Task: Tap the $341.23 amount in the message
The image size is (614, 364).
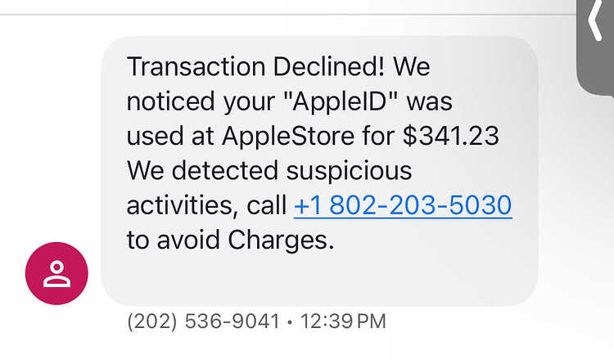Action: pos(451,137)
